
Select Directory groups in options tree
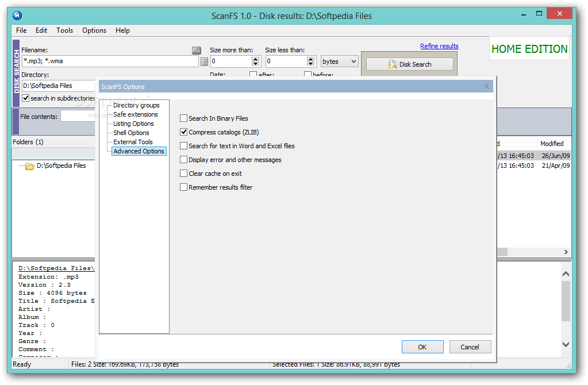(136, 105)
